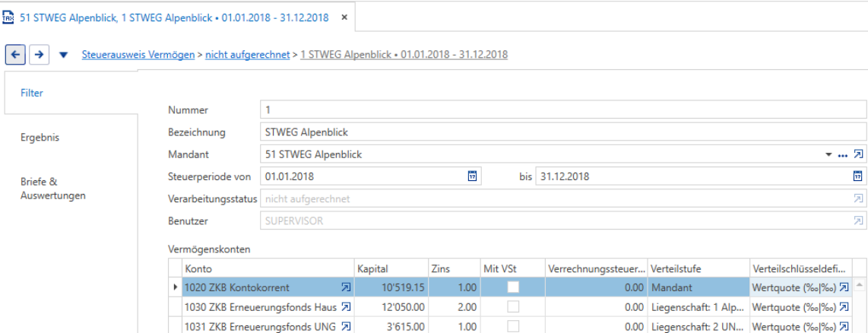The width and height of the screenshot is (868, 333).
Task: Click the Verteilschlüsseldefinition column header
Action: point(800,268)
